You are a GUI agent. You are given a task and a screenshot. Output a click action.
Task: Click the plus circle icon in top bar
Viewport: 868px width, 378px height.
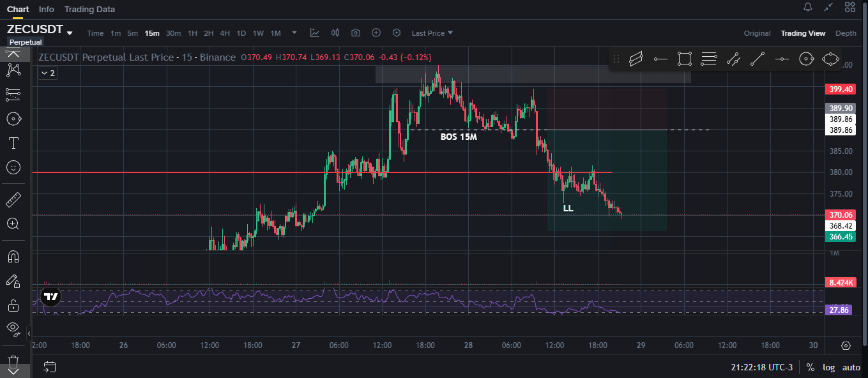tap(376, 33)
